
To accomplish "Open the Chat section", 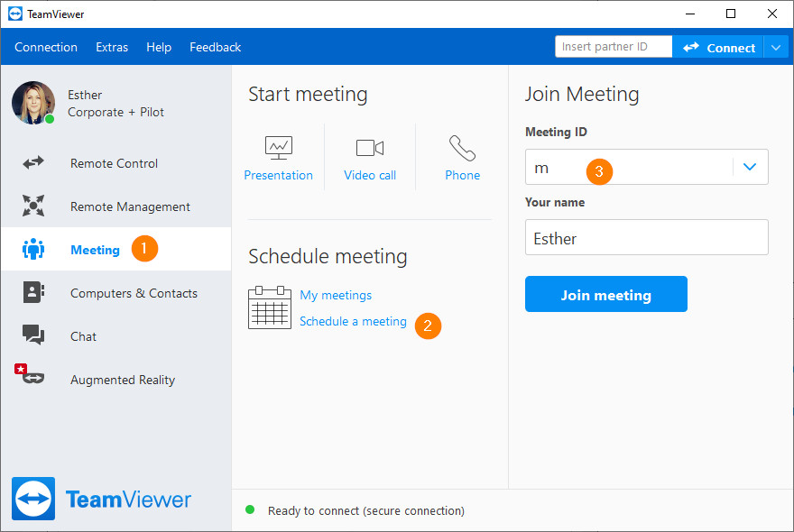I will 116,336.
